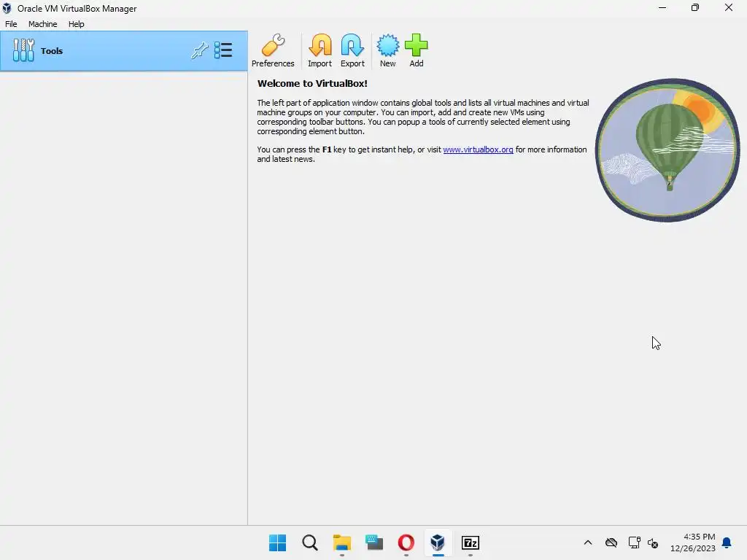Click the VirtualBox taskbar icon
The height and width of the screenshot is (560, 747).
[x=438, y=542]
